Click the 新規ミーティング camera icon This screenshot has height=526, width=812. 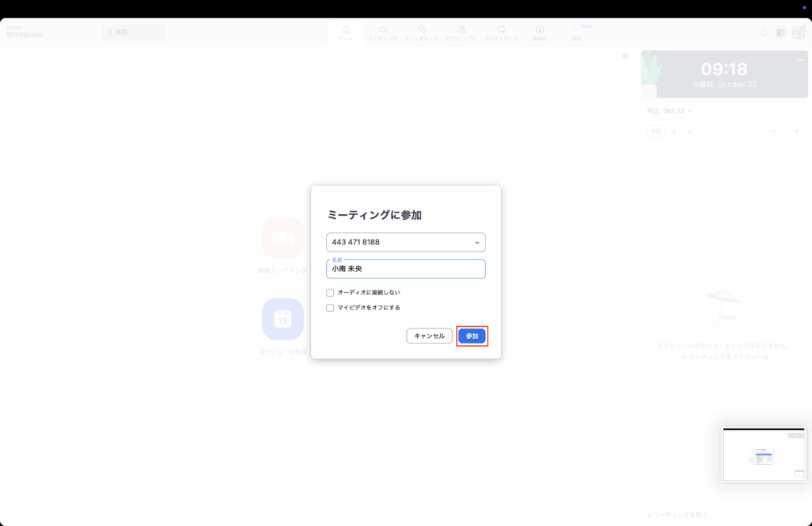pos(282,238)
